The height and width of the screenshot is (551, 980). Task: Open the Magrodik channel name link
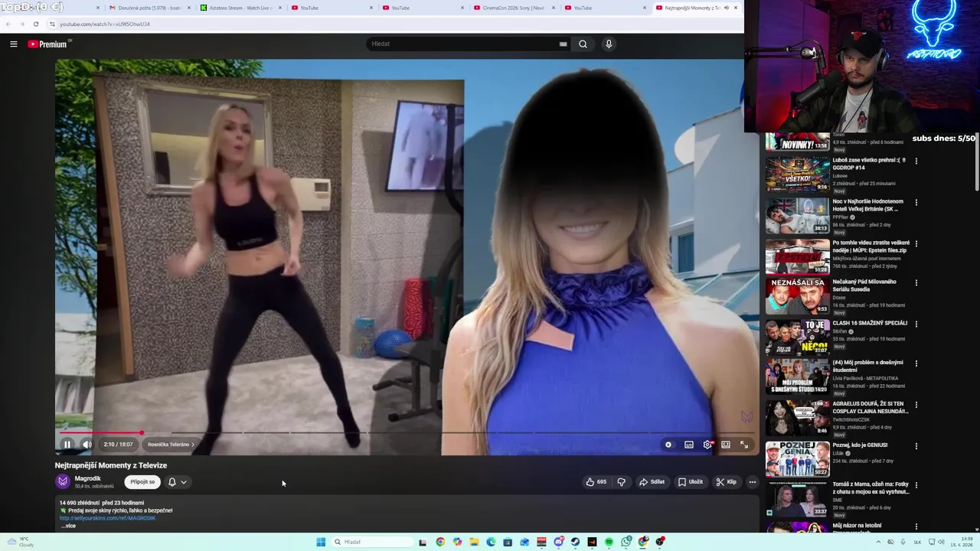[88, 478]
